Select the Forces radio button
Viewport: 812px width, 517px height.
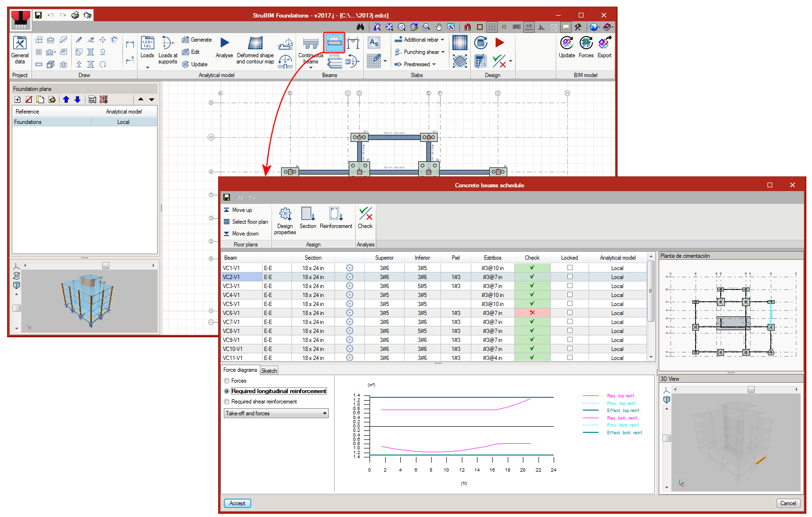pyautogui.click(x=227, y=381)
